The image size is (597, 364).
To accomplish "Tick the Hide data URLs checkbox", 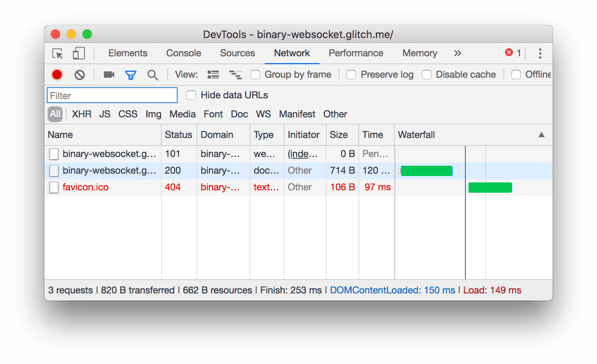I will pos(191,95).
